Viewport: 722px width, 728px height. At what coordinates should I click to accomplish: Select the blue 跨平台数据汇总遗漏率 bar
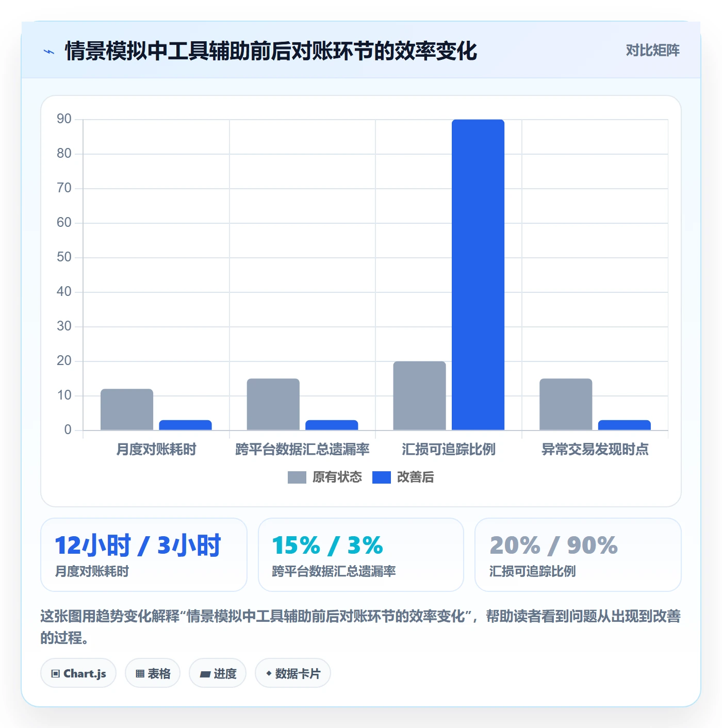[x=332, y=425]
